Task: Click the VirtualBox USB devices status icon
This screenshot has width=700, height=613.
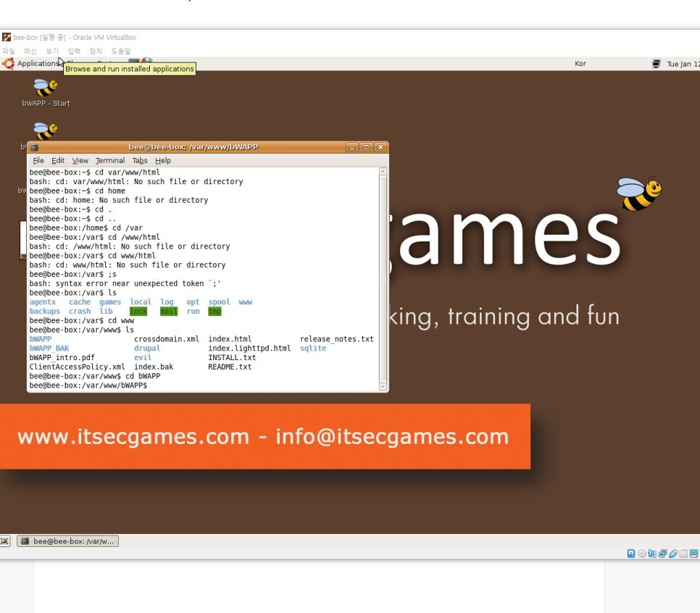Action: 672,554
